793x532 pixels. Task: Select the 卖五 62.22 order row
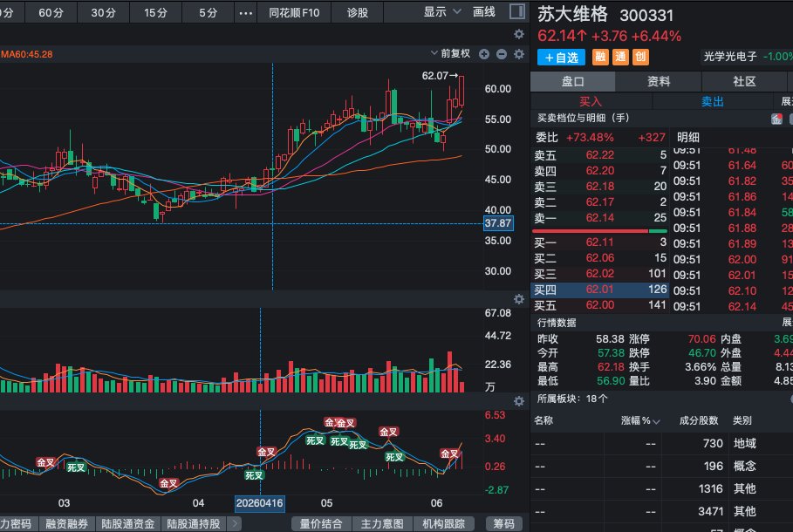pyautogui.click(x=600, y=154)
